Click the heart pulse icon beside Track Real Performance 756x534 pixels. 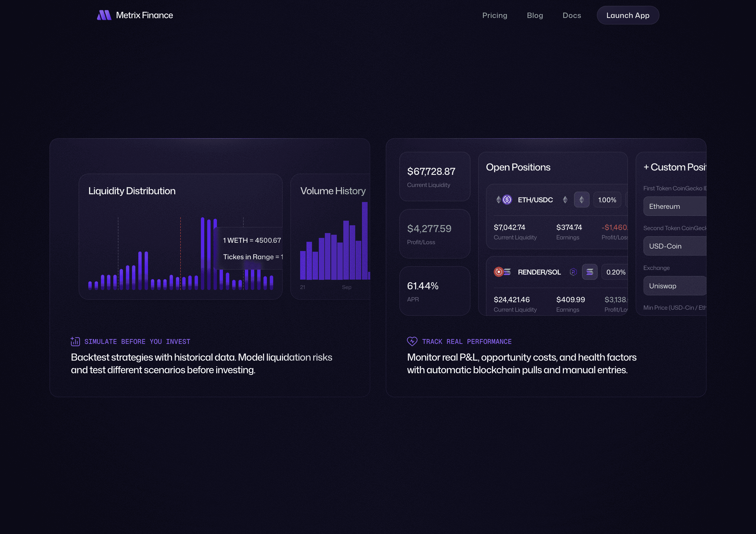coord(412,341)
